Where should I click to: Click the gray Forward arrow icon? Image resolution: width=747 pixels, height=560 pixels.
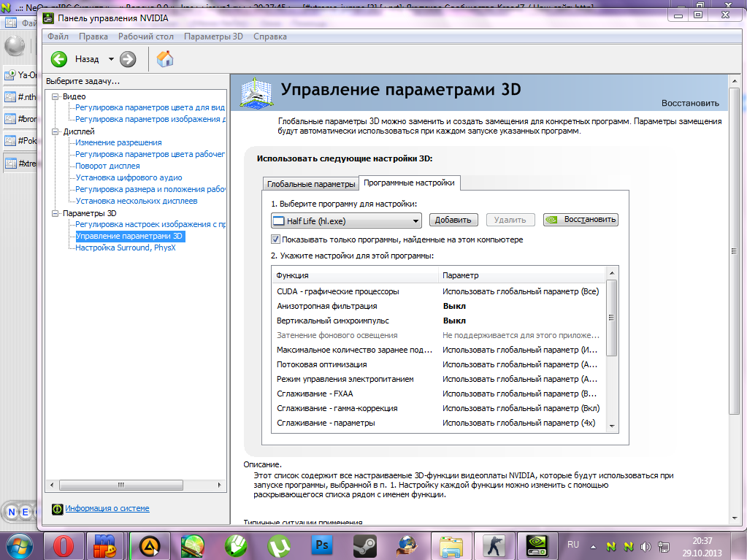click(128, 60)
